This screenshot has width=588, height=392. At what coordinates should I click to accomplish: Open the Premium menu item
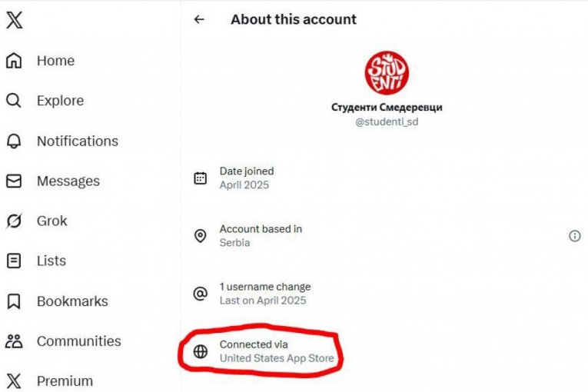65,381
